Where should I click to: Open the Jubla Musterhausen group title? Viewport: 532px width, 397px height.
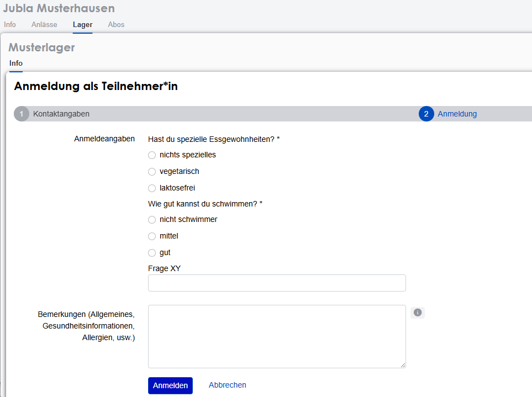click(x=59, y=8)
